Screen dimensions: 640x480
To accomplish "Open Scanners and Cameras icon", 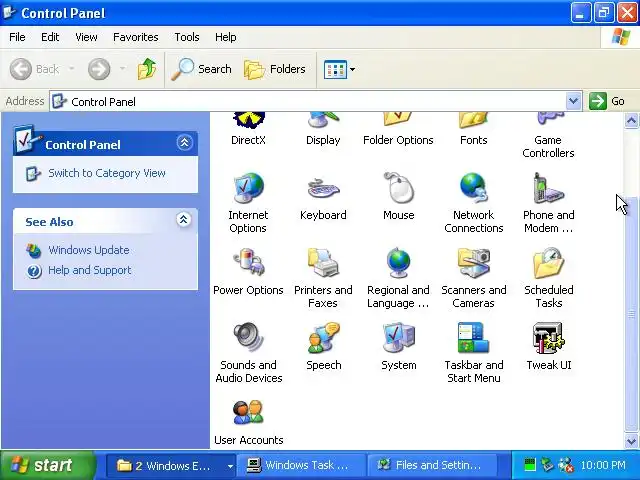I will (x=473, y=278).
